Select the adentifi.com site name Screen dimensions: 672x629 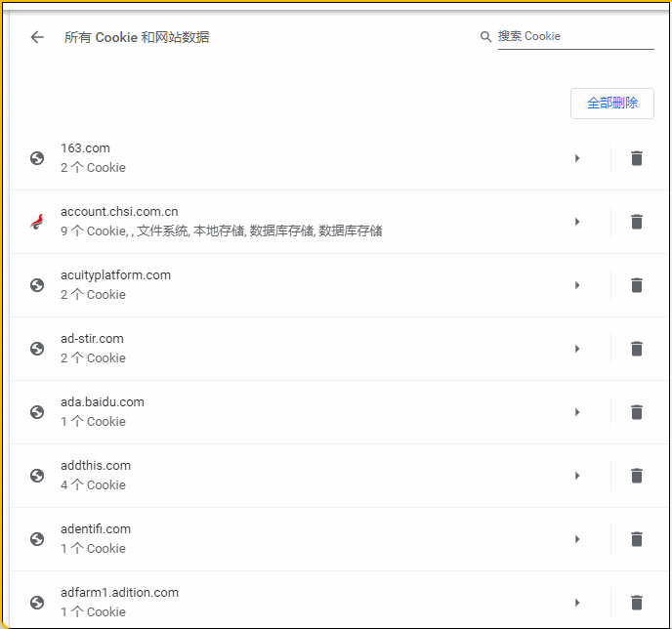click(96, 528)
